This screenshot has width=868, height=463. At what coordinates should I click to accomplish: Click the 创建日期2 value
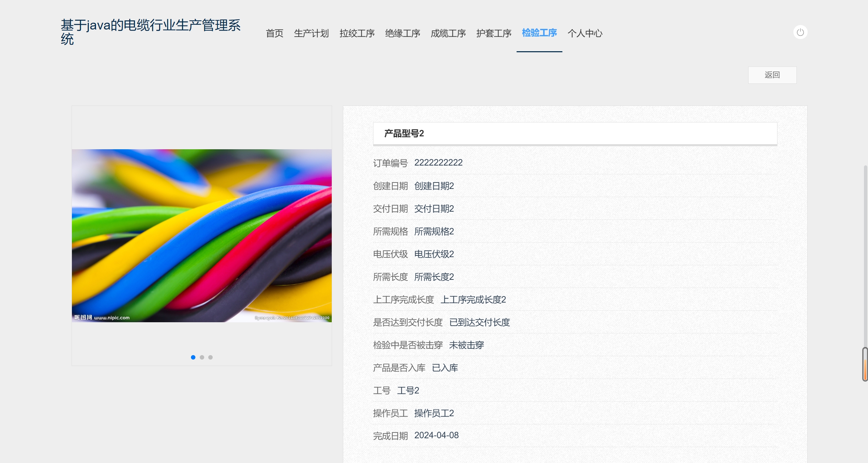pos(434,186)
